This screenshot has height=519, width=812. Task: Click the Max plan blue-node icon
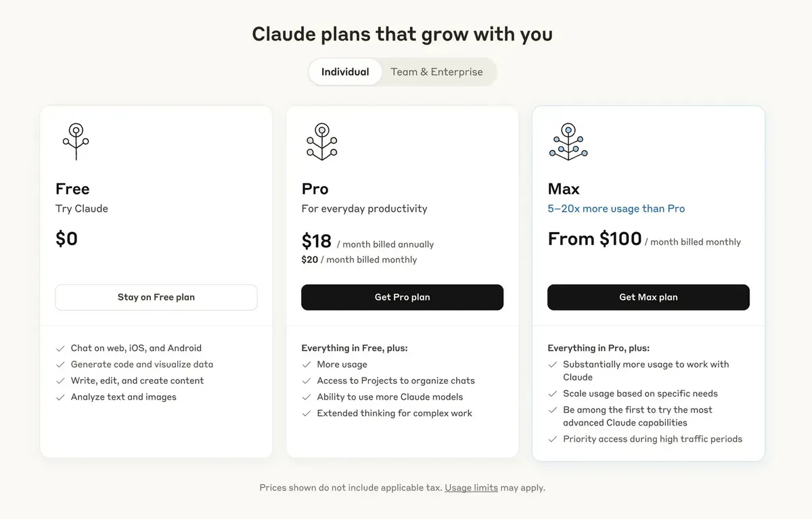tap(568, 141)
